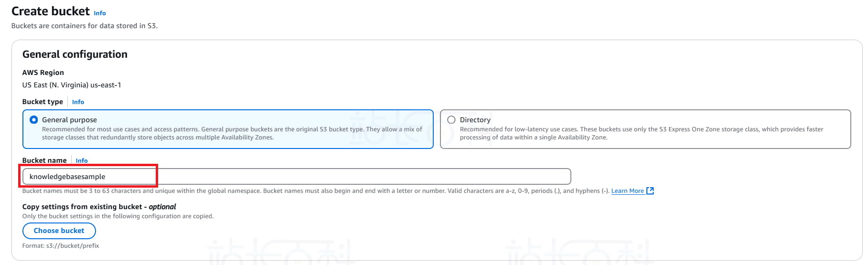Click the Format s3://bucket/prefix hint text
868x265 pixels.
tap(61, 246)
